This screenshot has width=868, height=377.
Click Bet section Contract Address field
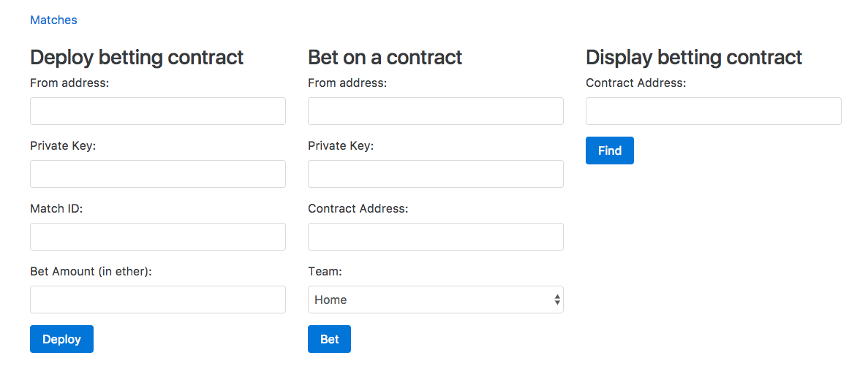[x=435, y=237]
